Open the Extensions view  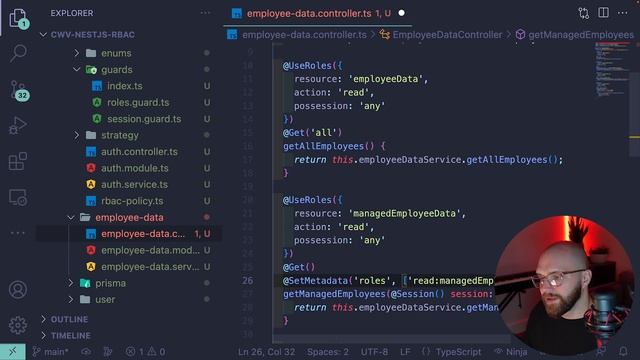click(18, 161)
